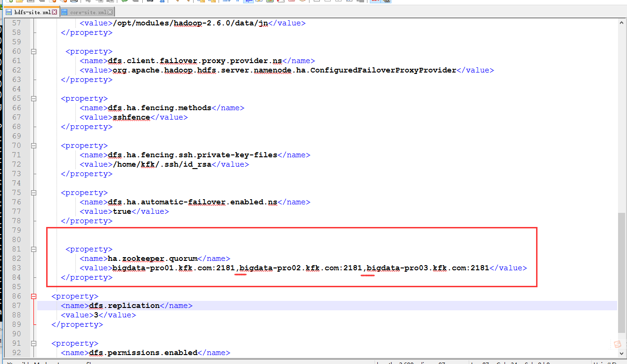The image size is (627, 364).
Task: Collapse the property block at line 81
Action: pyautogui.click(x=33, y=249)
